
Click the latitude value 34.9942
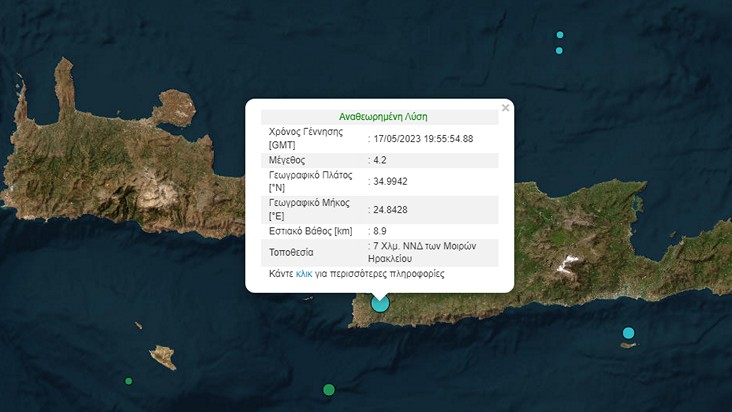391,181
